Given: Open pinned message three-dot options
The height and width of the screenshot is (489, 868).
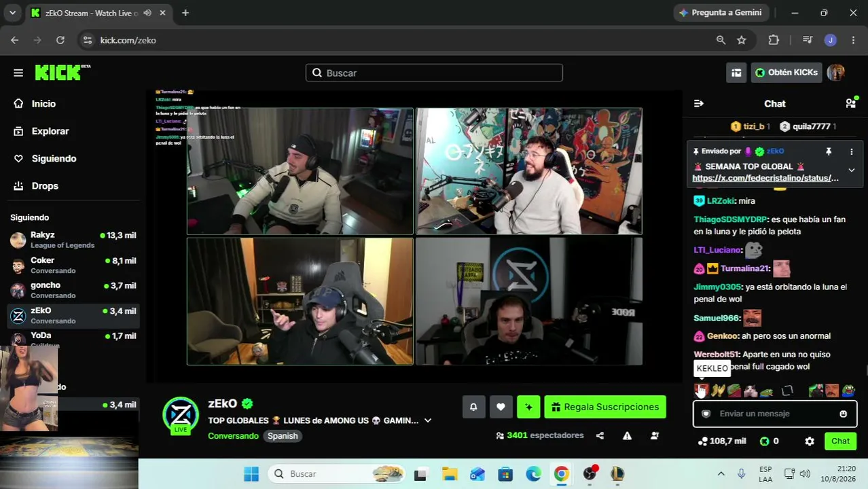Looking at the screenshot, I should coord(851,151).
